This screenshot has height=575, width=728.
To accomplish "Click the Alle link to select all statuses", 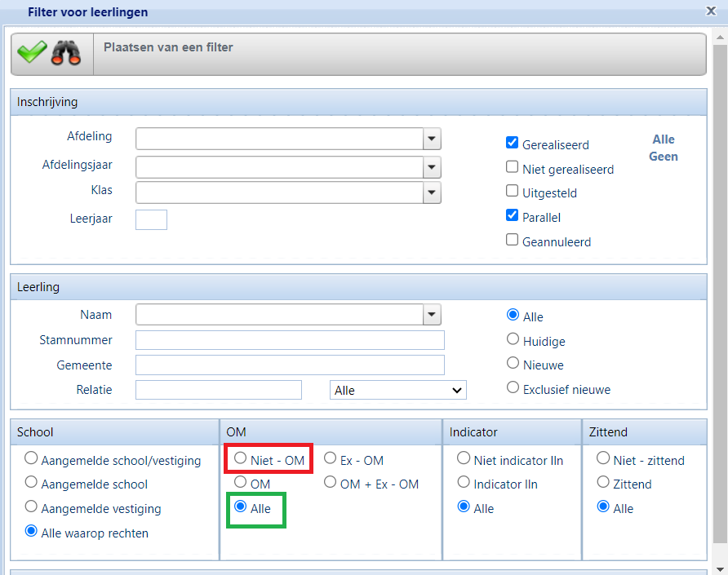I will pos(664,139).
